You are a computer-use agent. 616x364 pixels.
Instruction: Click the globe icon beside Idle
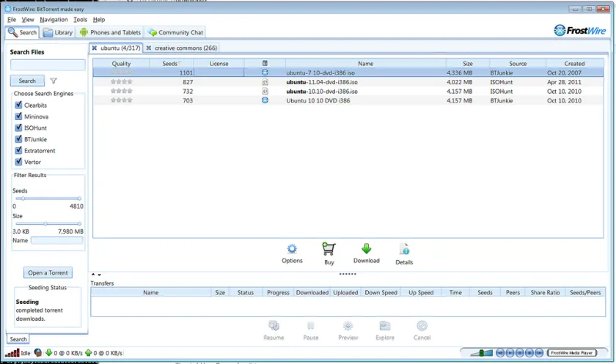[x=37, y=352]
